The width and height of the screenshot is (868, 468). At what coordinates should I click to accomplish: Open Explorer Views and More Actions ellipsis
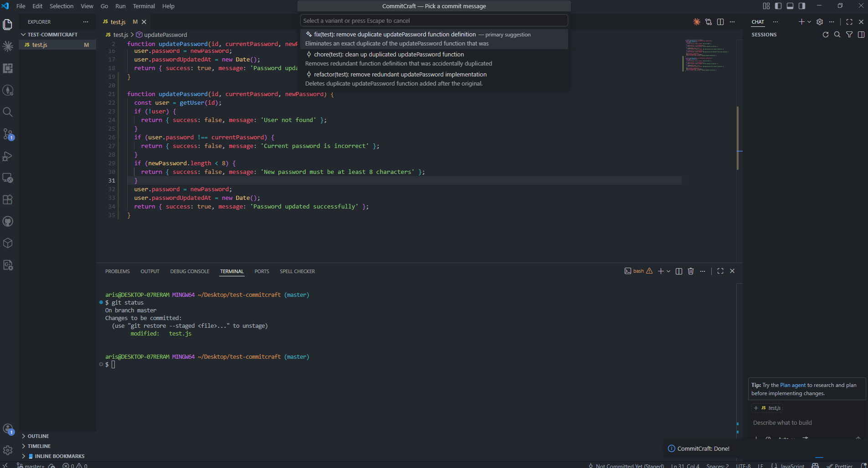pos(86,22)
